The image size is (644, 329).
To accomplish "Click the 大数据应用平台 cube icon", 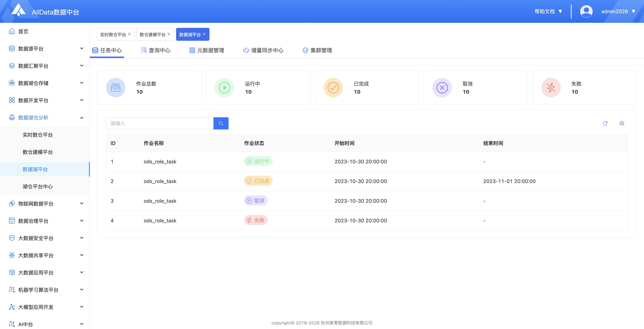I will click(12, 273).
